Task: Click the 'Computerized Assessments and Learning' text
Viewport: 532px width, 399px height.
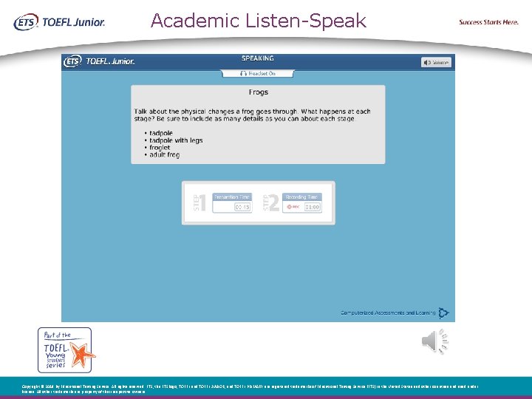Action: click(x=388, y=313)
